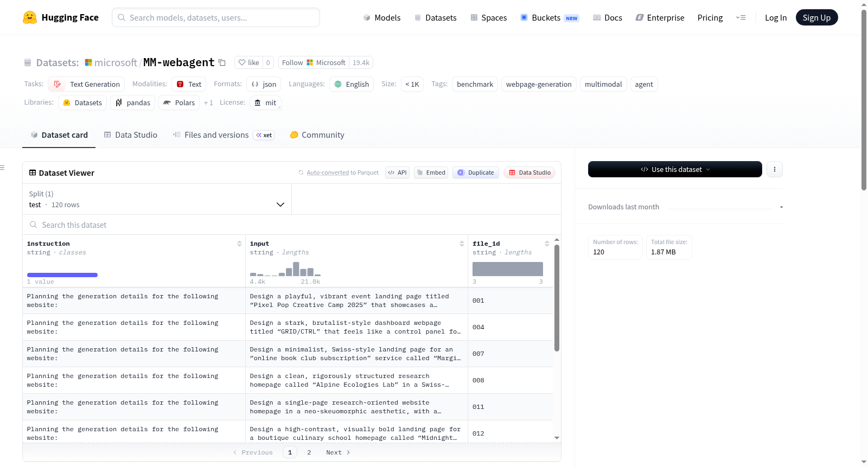Image resolution: width=868 pixels, height=467 pixels.
Task: Sort by the instruction column
Action: [x=239, y=244]
